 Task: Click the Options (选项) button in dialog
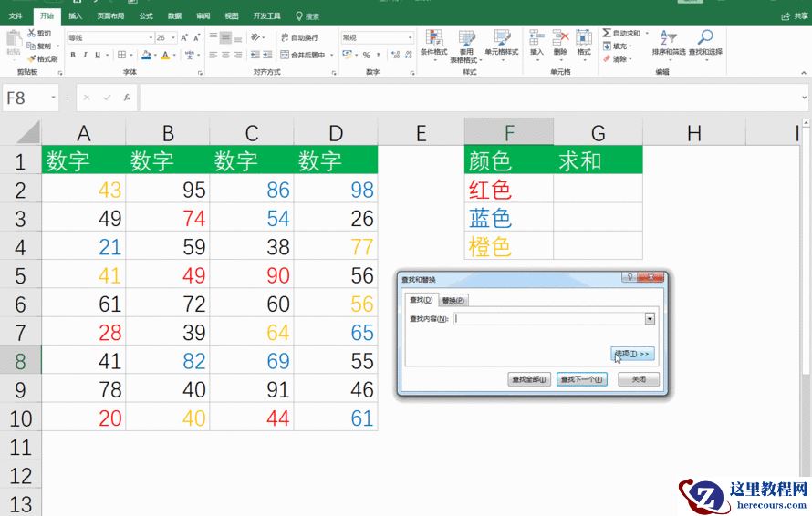tap(632, 354)
